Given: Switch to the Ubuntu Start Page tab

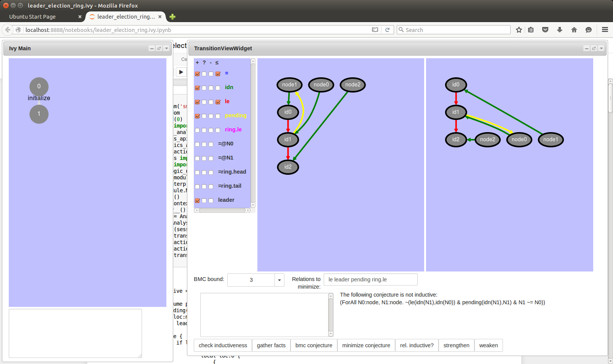Looking at the screenshot, I should (x=32, y=17).
